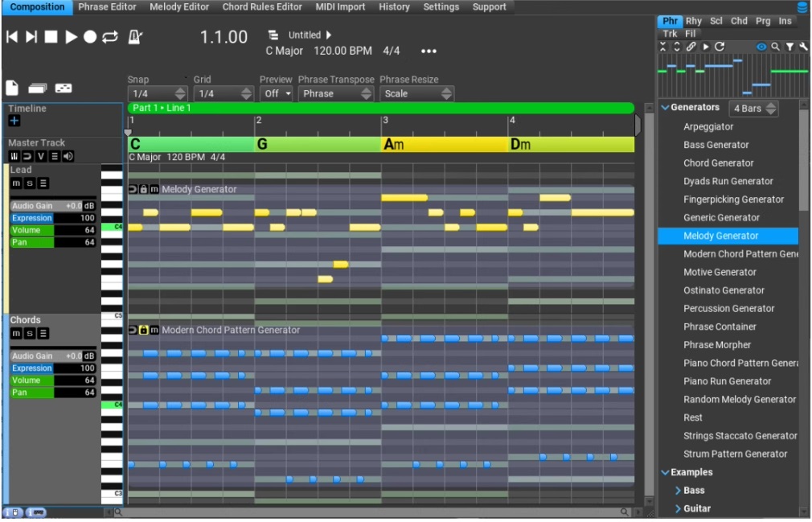The image size is (812, 522).
Task: Select the Percussion Generator entry
Action: point(728,309)
